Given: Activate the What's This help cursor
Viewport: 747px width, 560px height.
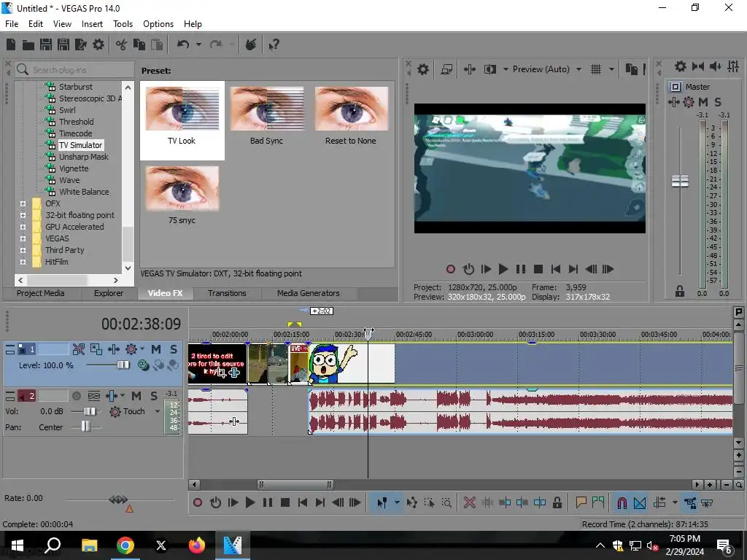Looking at the screenshot, I should coord(274,44).
